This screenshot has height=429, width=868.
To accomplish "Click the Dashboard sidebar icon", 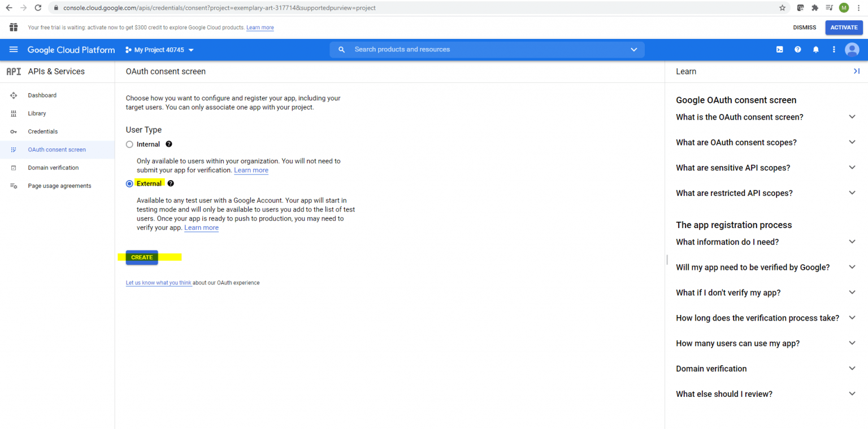I will coord(14,95).
